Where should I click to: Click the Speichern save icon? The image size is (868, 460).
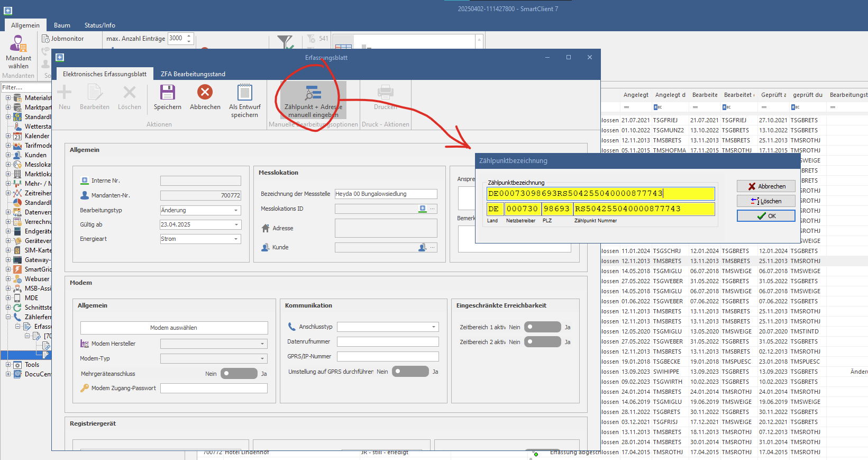pos(168,93)
